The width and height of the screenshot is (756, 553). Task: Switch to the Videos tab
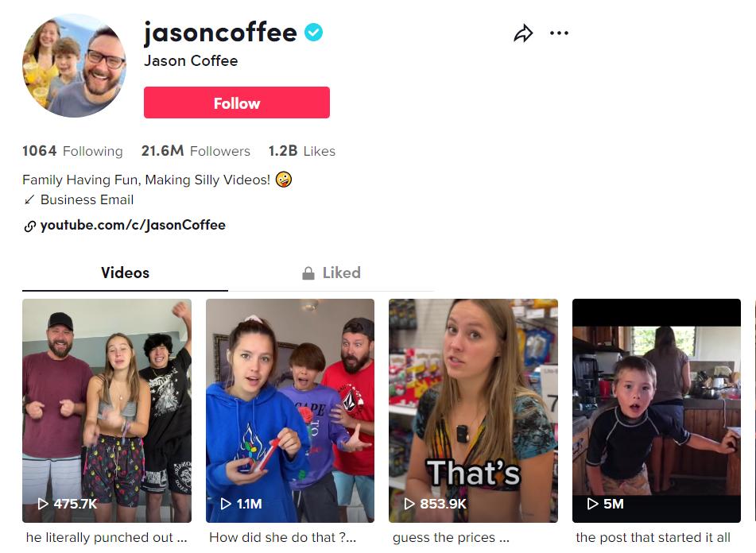pos(125,273)
